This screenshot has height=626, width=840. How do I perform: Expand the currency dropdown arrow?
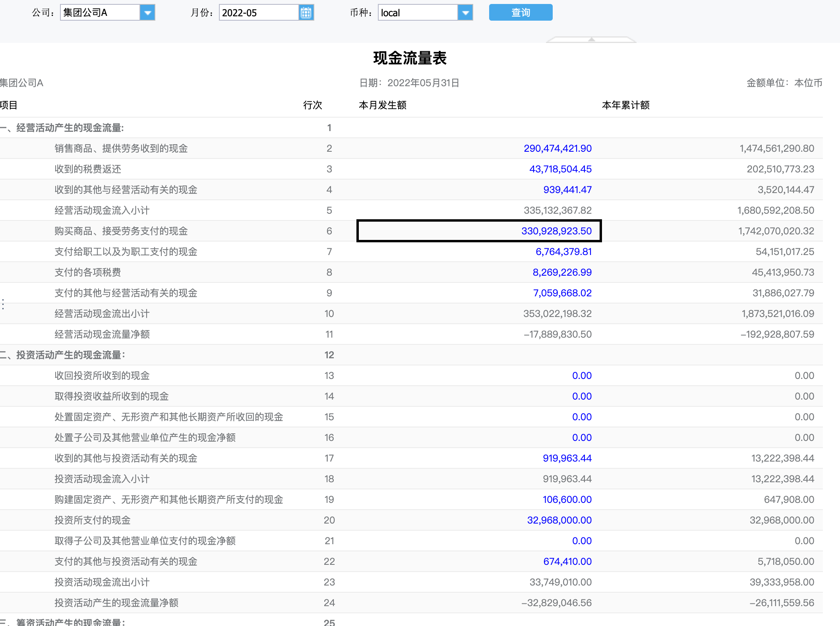tap(465, 13)
